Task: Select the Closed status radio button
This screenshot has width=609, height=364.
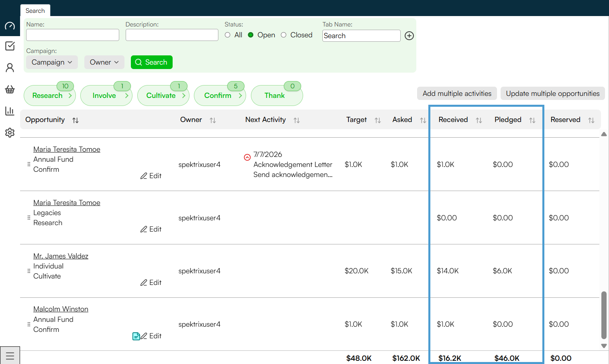Action: coord(283,35)
